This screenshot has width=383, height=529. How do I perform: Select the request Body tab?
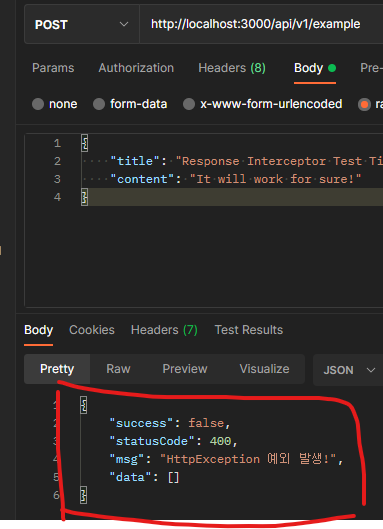(315, 68)
